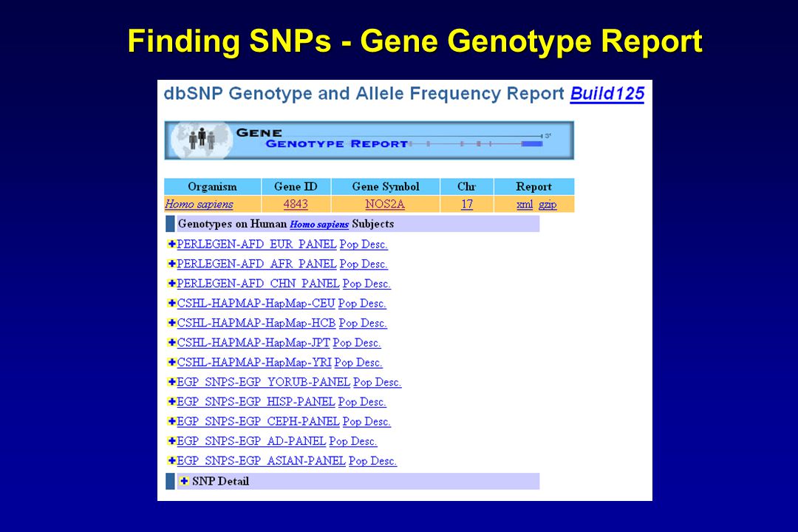
Task: Click the Organism column header
Action: tap(212, 186)
